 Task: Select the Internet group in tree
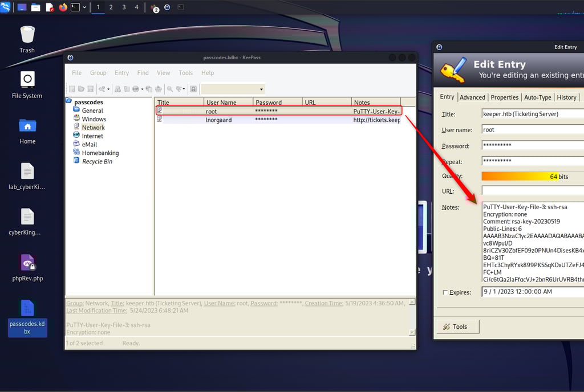(92, 136)
